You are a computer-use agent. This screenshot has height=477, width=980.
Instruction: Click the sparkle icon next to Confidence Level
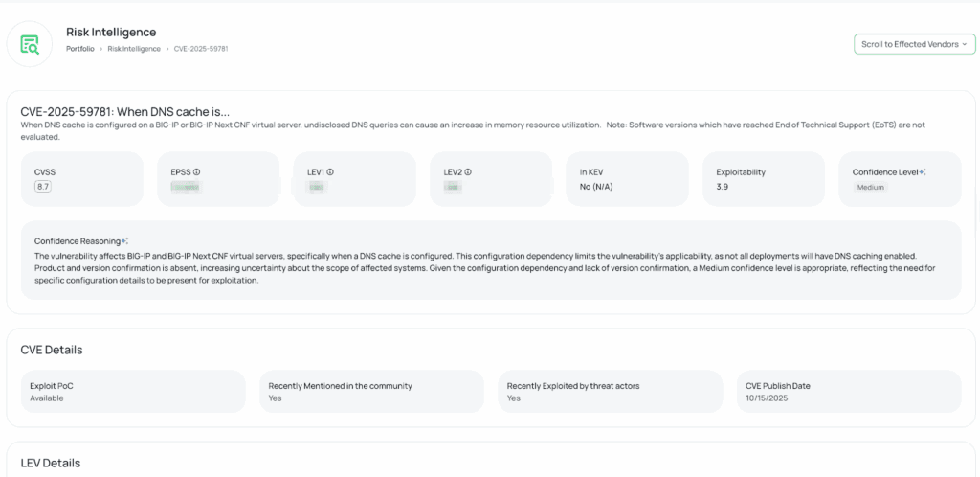pyautogui.click(x=922, y=172)
